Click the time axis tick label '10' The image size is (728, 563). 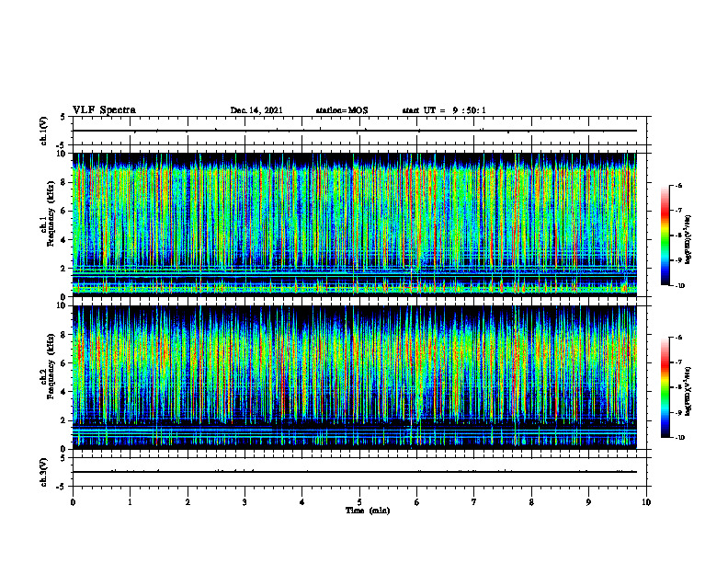coord(646,502)
